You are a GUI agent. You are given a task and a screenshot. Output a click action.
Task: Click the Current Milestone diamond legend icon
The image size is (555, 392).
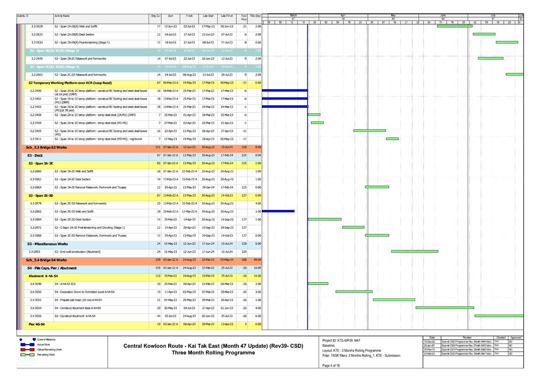point(21,339)
